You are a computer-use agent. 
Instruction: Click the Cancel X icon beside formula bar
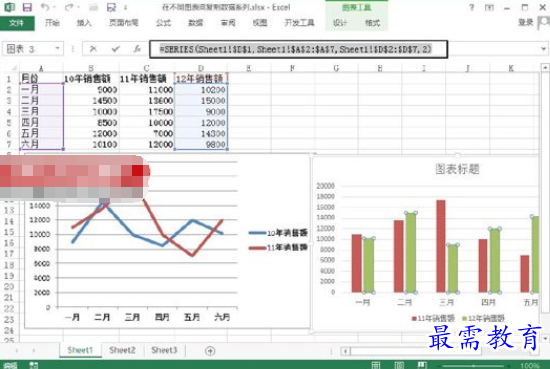click(93, 49)
